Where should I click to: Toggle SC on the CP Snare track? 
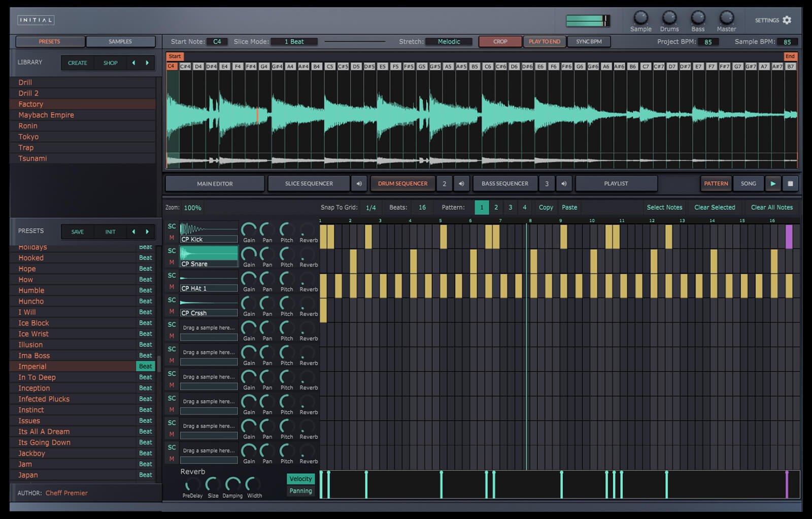coord(172,251)
